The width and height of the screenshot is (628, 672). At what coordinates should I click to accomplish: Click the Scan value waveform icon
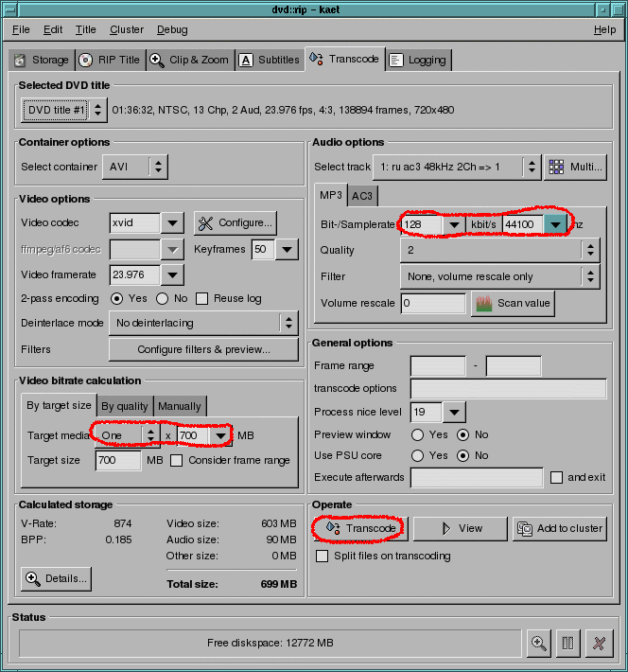[484, 304]
